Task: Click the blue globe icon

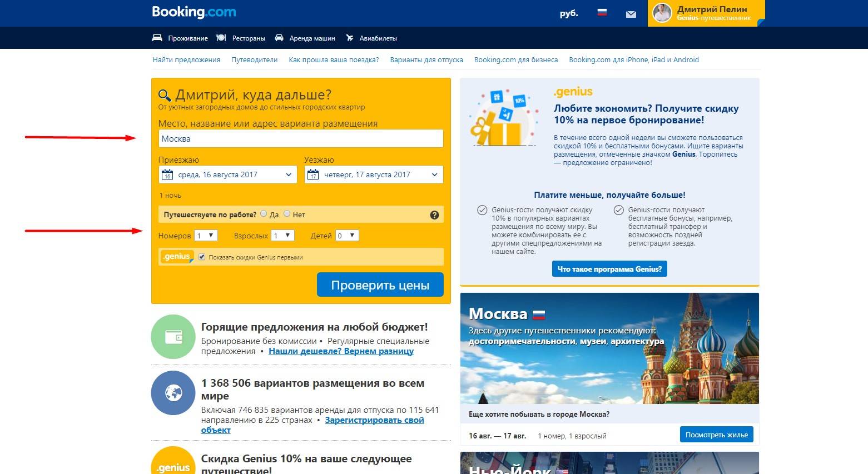Action: (x=173, y=393)
